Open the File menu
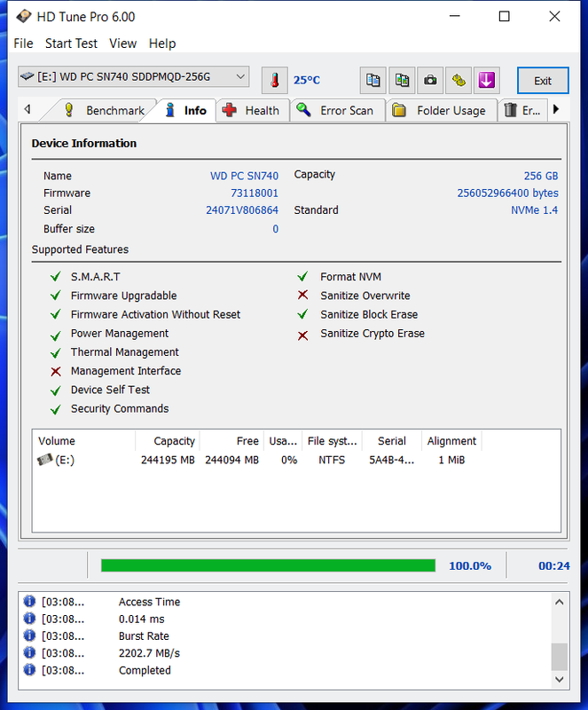 [23, 43]
